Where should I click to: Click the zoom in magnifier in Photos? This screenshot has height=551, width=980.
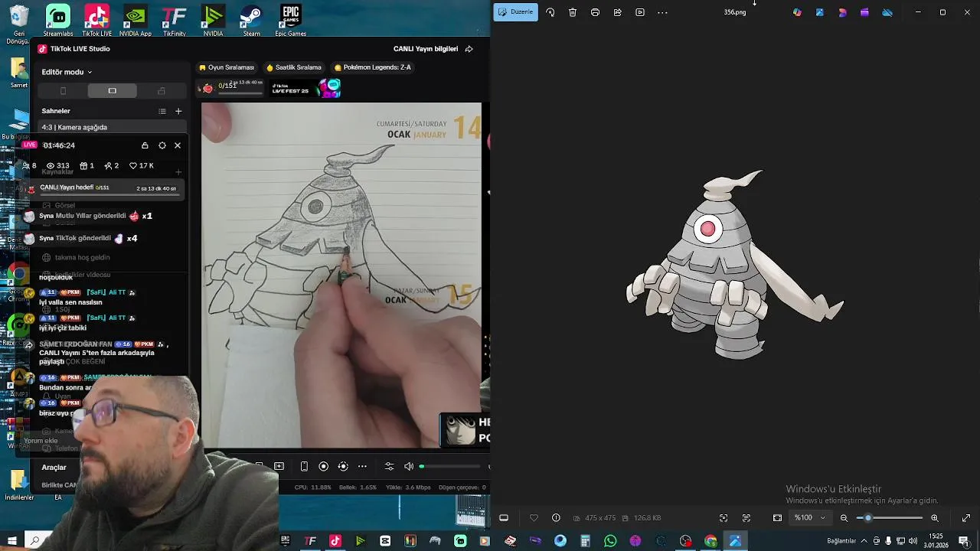click(x=935, y=518)
